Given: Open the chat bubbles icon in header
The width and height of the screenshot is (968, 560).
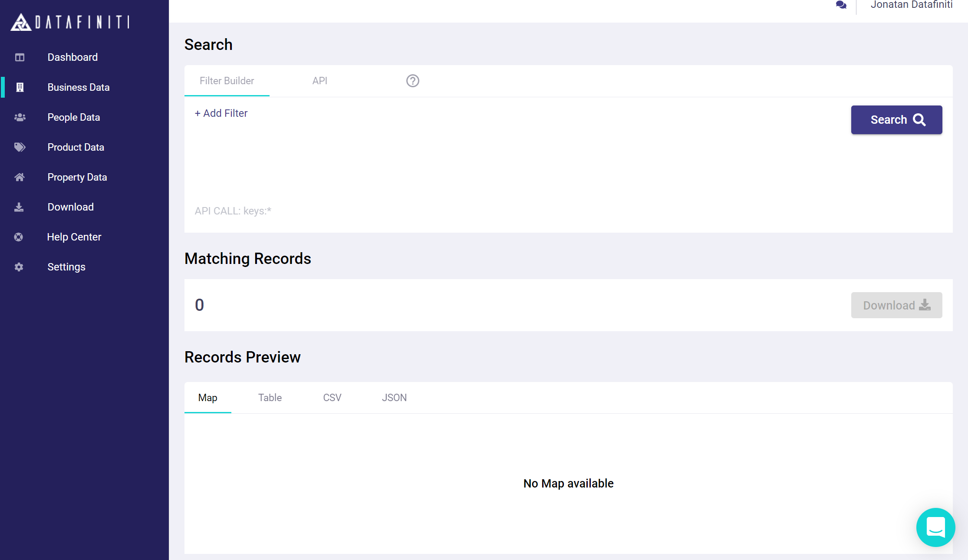Looking at the screenshot, I should [x=841, y=5].
